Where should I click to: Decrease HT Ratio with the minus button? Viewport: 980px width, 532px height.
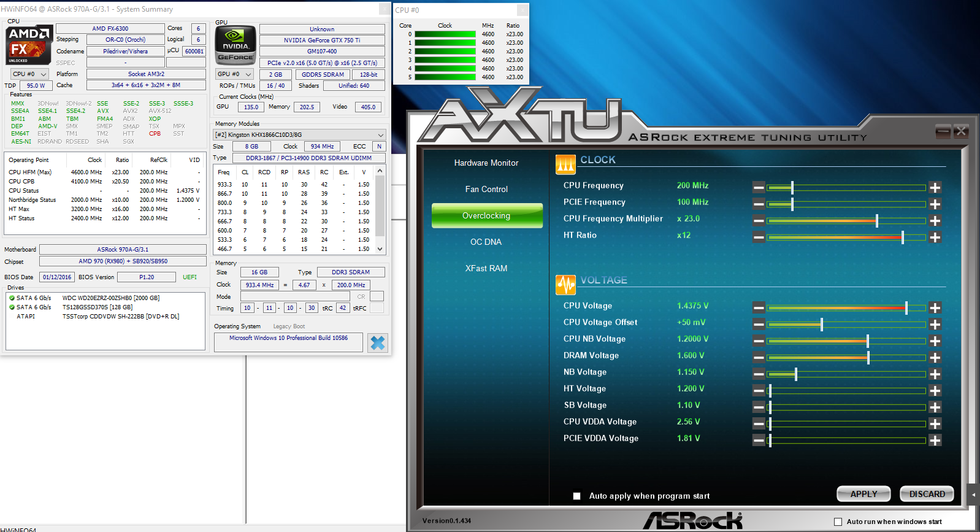(x=759, y=237)
